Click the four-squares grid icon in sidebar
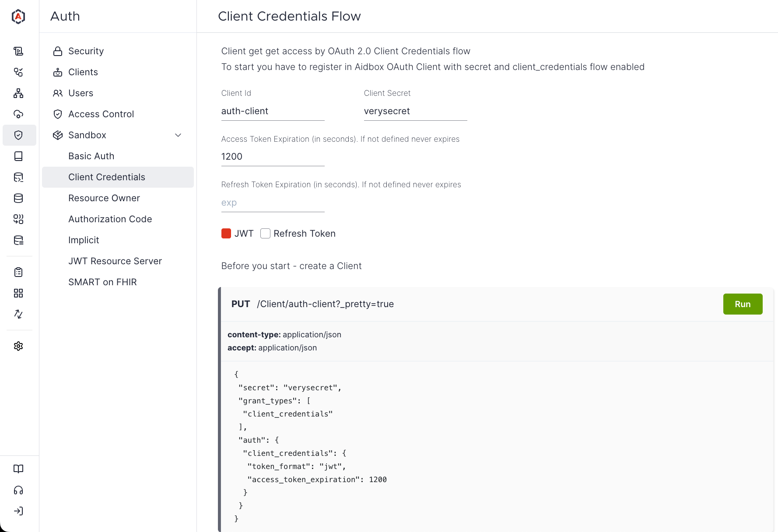This screenshot has width=778, height=532. point(18,293)
